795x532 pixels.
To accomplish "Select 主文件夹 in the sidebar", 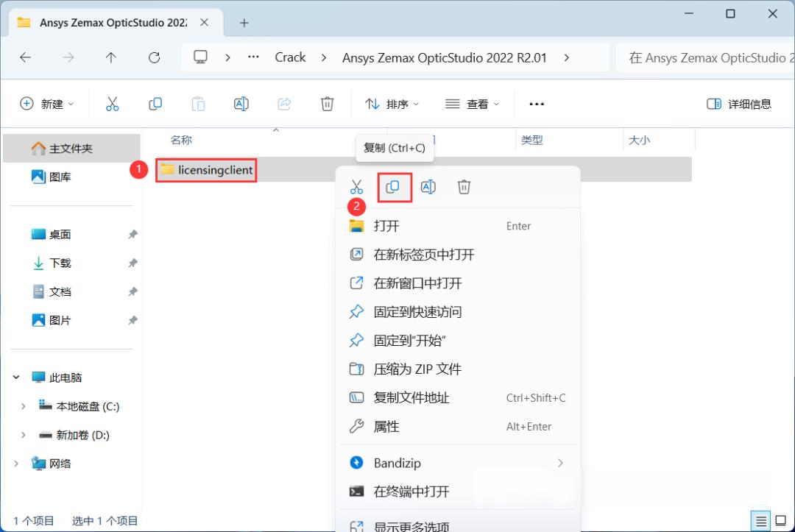I will [71, 149].
